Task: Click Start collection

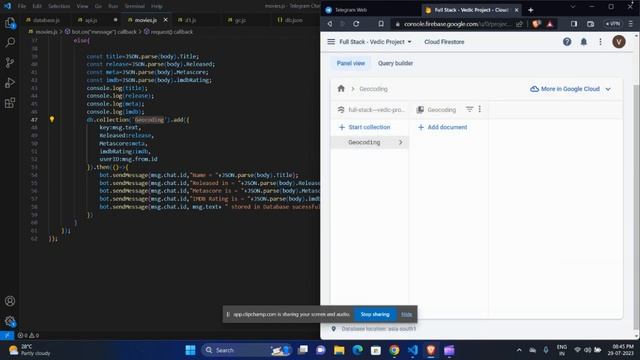Action: pyautogui.click(x=364, y=127)
